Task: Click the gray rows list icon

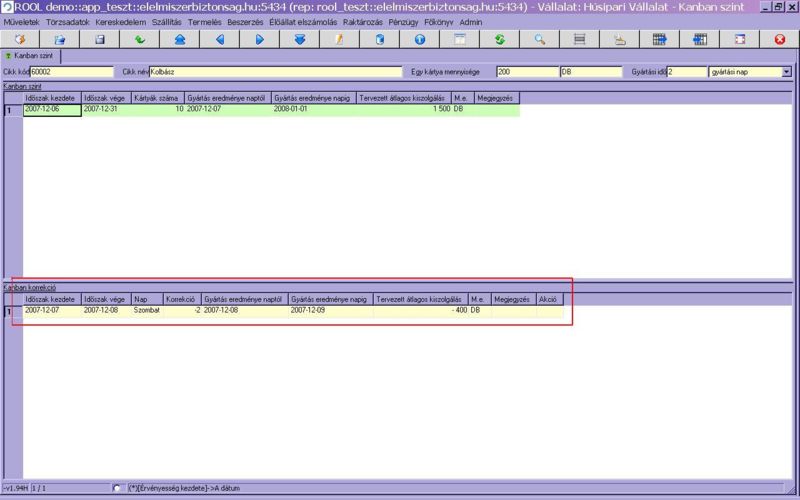Action: tap(580, 39)
